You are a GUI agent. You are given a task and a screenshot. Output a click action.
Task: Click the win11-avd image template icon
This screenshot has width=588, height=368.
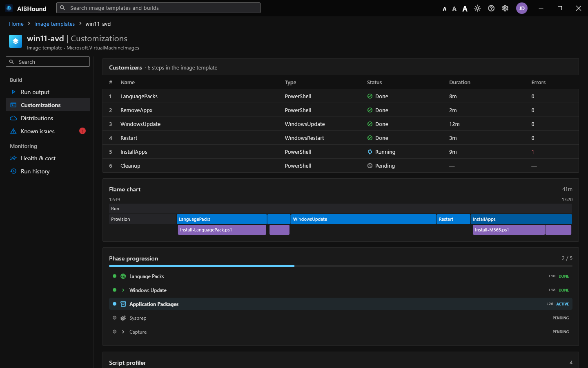[x=16, y=41]
